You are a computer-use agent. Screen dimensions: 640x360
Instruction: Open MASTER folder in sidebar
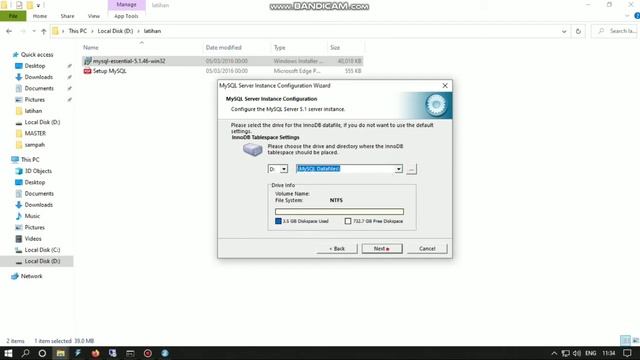(35, 133)
